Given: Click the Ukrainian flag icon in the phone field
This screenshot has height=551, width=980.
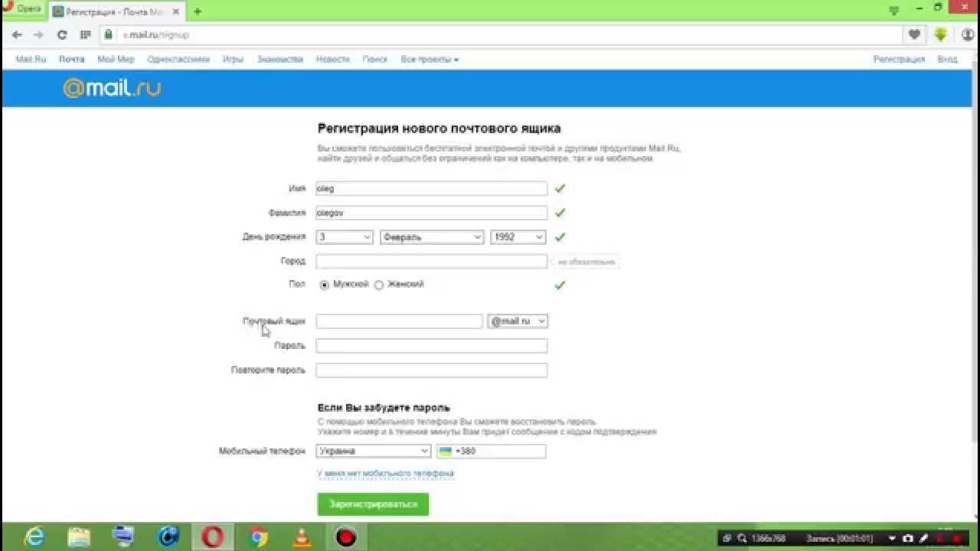Looking at the screenshot, I should (445, 452).
